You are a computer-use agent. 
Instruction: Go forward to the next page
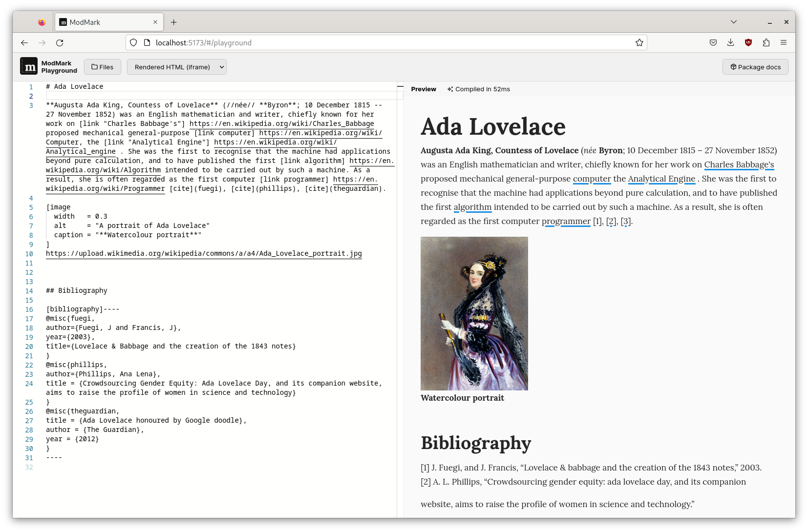(42, 43)
